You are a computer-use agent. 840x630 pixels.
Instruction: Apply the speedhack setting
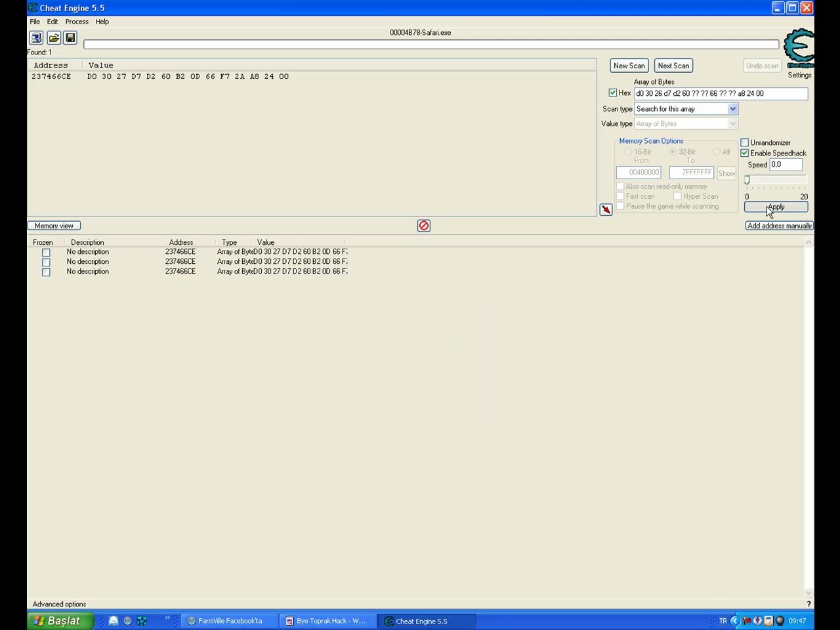(x=776, y=207)
